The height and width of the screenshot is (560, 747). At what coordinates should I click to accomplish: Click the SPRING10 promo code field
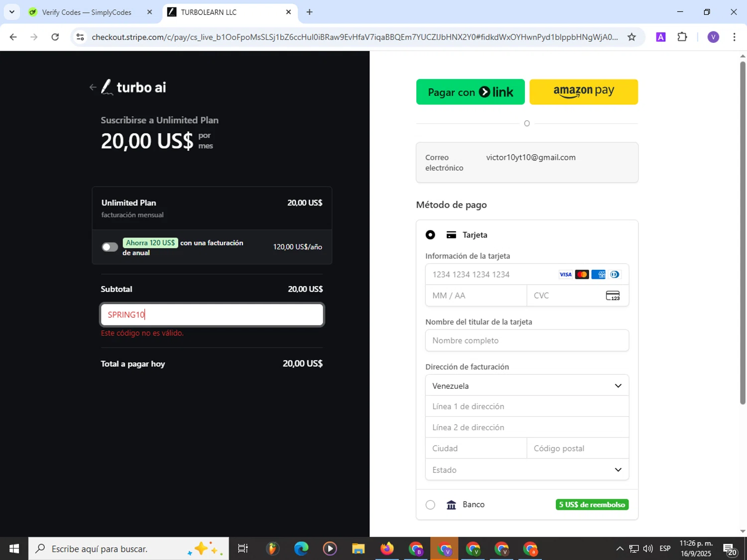212,315
